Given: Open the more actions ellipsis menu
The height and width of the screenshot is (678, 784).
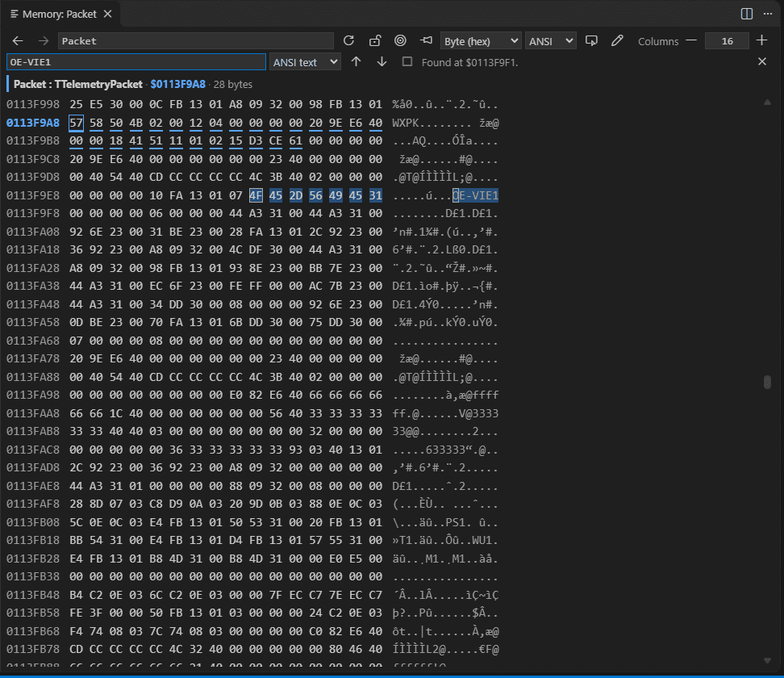Looking at the screenshot, I should point(768,14).
